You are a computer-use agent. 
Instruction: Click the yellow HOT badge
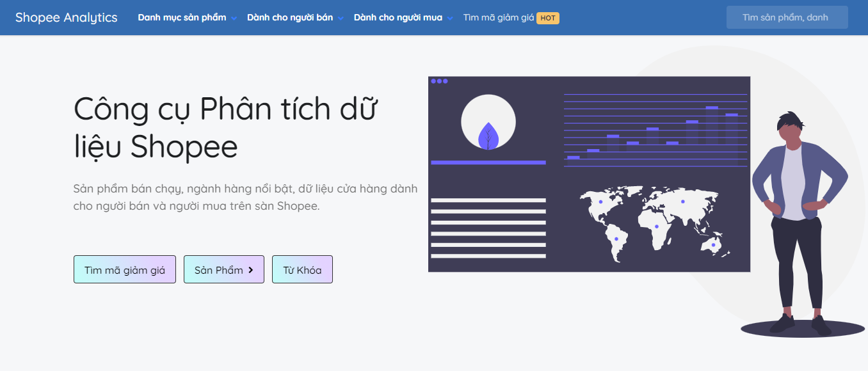point(548,18)
